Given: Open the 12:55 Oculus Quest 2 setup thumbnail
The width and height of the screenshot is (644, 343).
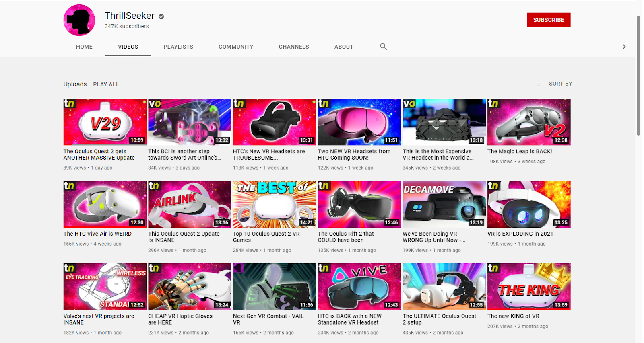Looking at the screenshot, I should point(444,287).
